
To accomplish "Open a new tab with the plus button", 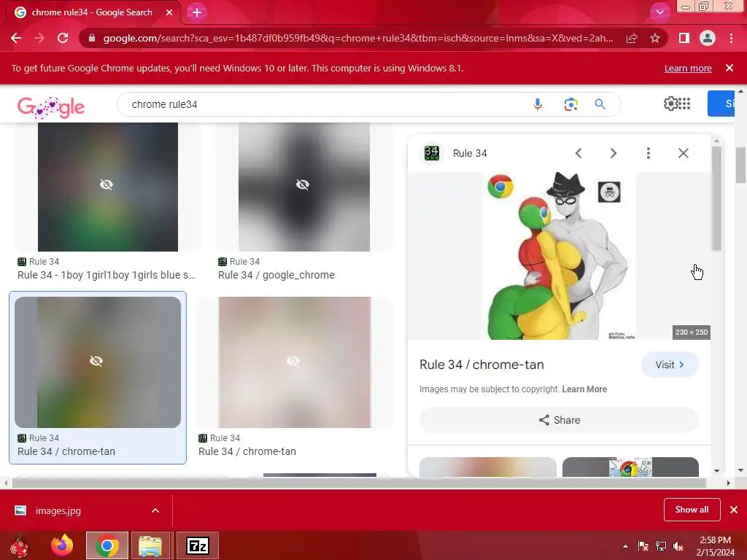I will [197, 12].
